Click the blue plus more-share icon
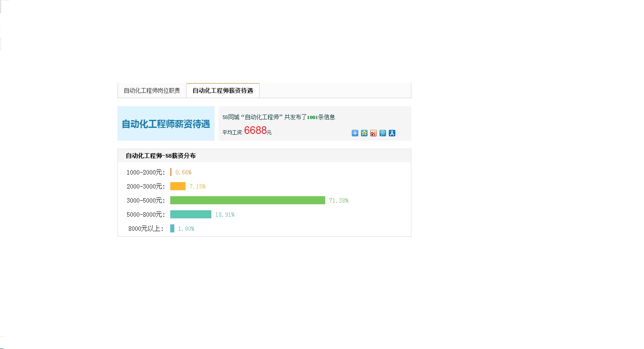The image size is (644, 349). tap(355, 133)
